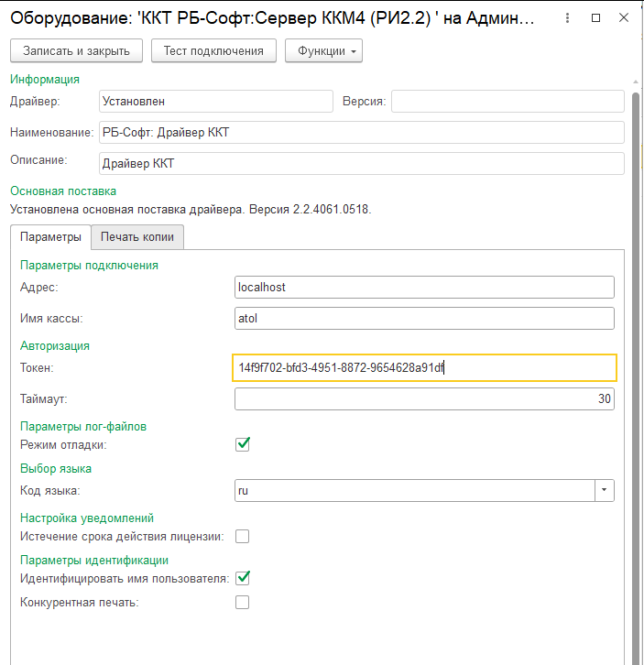Click the driver version text 'Версия 2.2.4061.0518'

[x=310, y=210]
